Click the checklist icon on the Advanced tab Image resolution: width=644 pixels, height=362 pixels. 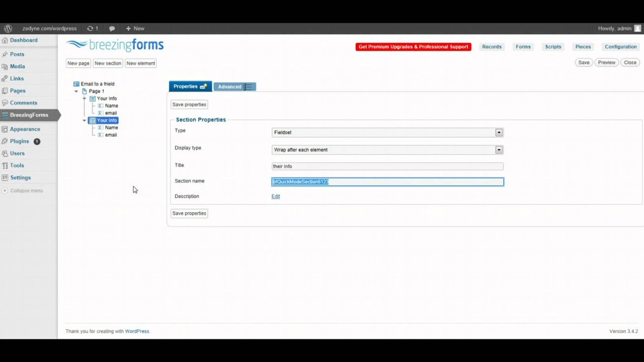pyautogui.click(x=248, y=87)
